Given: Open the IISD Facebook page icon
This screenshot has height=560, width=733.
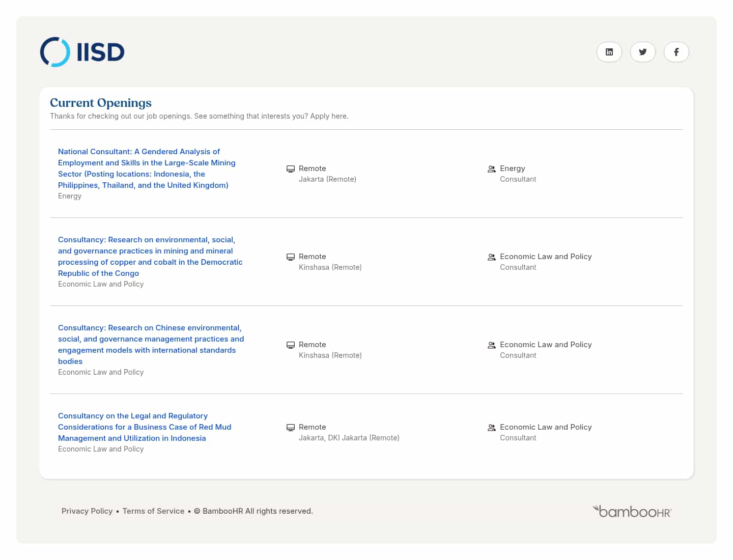Looking at the screenshot, I should tap(676, 52).
